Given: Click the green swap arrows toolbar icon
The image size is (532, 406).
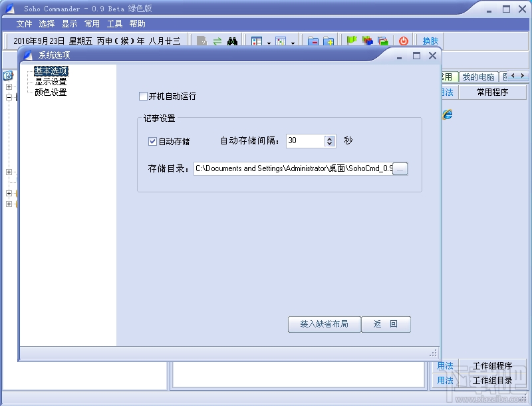Looking at the screenshot, I should tap(217, 41).
